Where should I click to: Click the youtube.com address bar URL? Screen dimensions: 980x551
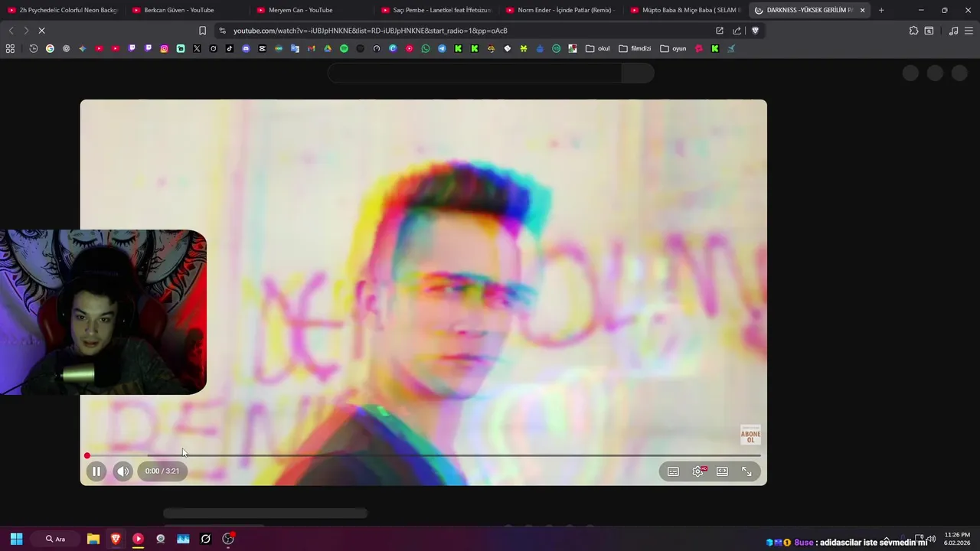[371, 31]
